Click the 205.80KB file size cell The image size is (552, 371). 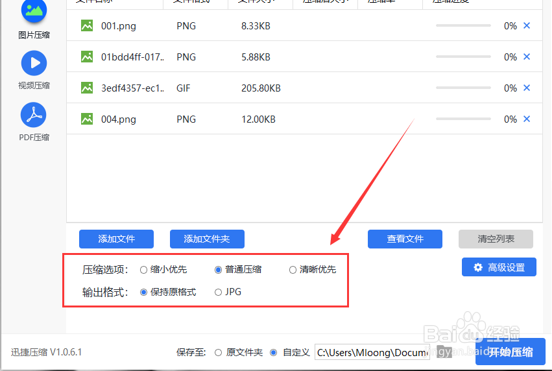pyautogui.click(x=261, y=88)
